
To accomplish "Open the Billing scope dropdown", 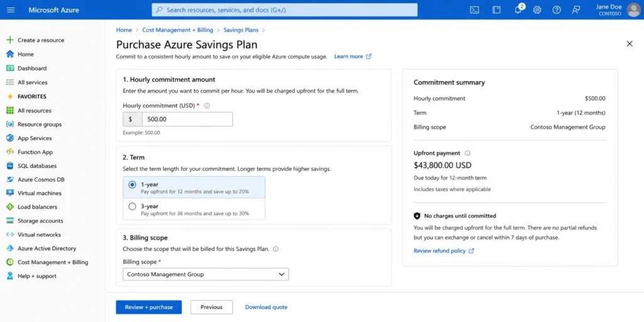I will click(x=206, y=274).
